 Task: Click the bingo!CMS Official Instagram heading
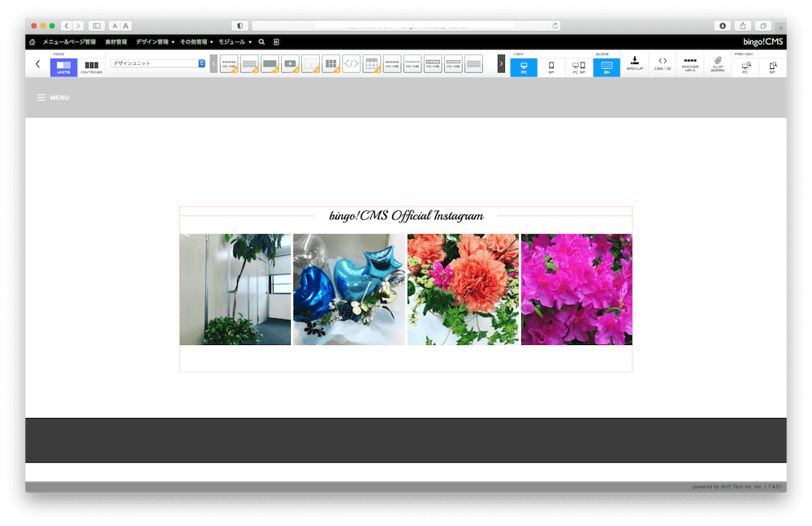[406, 216]
